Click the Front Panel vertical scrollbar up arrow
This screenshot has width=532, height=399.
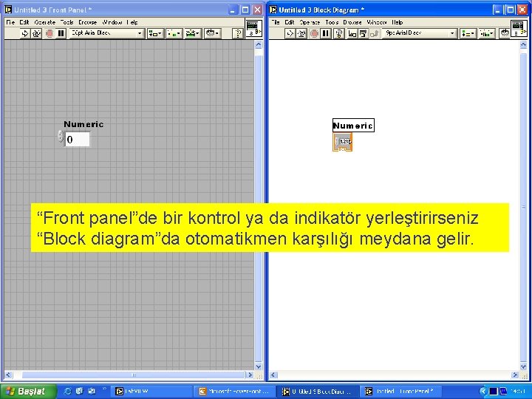tap(259, 45)
